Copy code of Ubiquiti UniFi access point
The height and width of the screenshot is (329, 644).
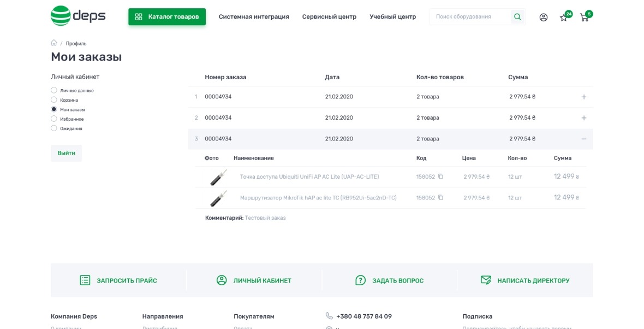pos(440,177)
